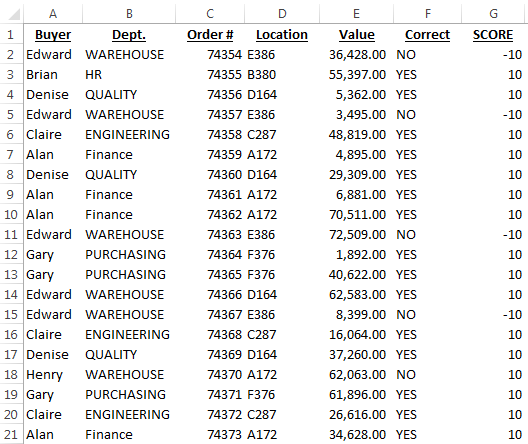Select location cell B380
528x444 pixels.
[x=282, y=75]
